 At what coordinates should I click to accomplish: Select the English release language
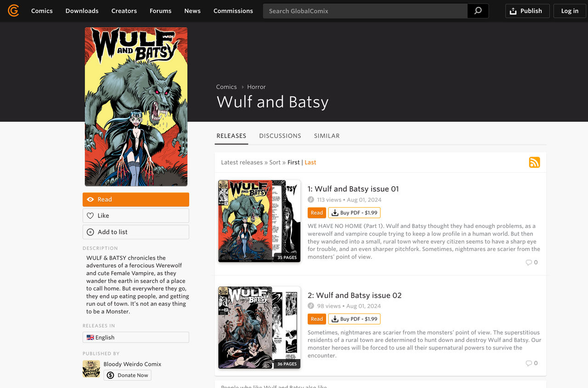(136, 337)
